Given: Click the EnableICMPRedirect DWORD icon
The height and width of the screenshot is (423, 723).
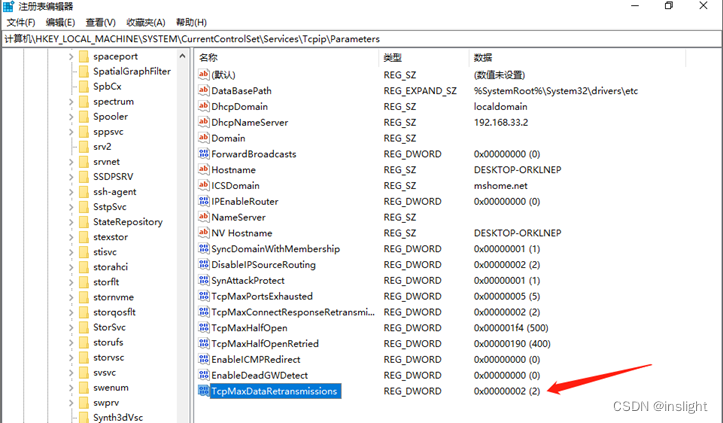Looking at the screenshot, I should click(x=203, y=359).
